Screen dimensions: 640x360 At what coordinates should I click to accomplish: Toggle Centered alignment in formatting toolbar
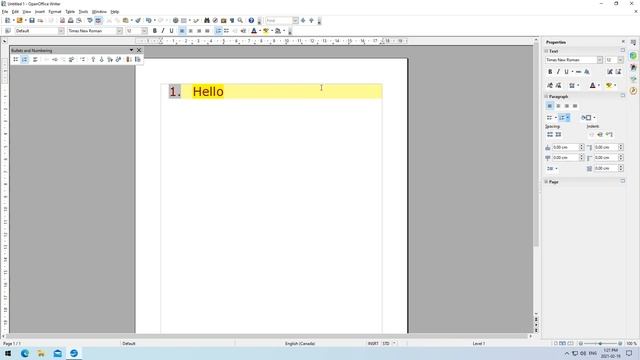[x=191, y=31]
